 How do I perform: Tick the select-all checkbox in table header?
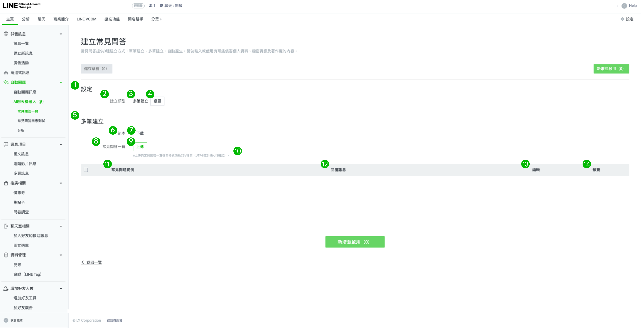point(86,170)
